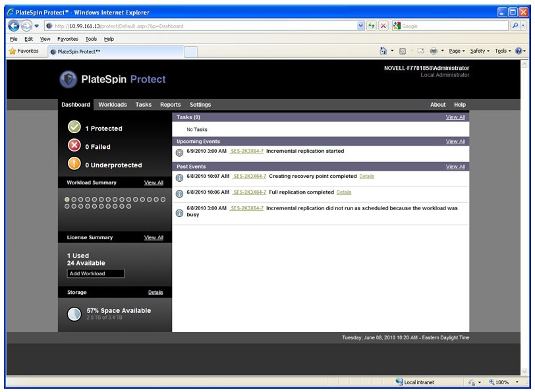Open the Settings tab
535x392 pixels.
click(200, 104)
